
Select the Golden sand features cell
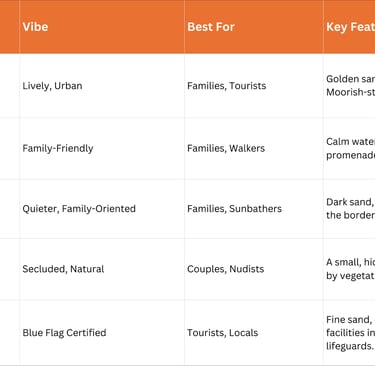tap(349, 86)
